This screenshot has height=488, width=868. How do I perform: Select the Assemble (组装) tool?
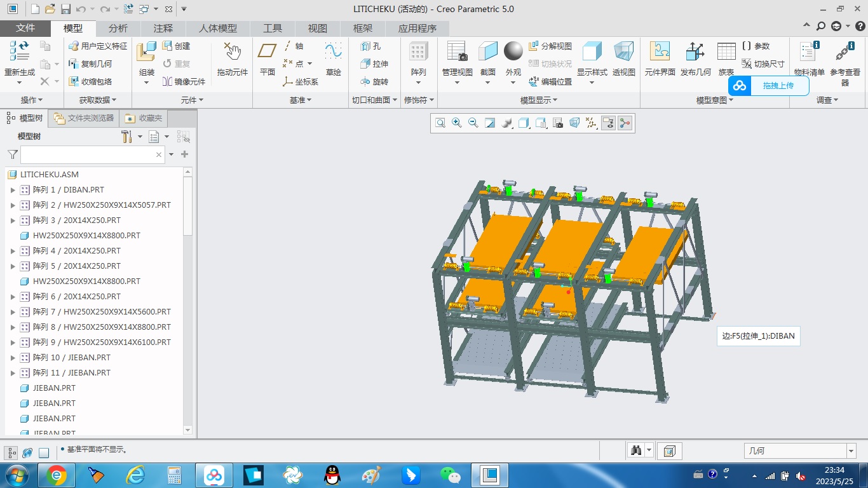click(147, 60)
